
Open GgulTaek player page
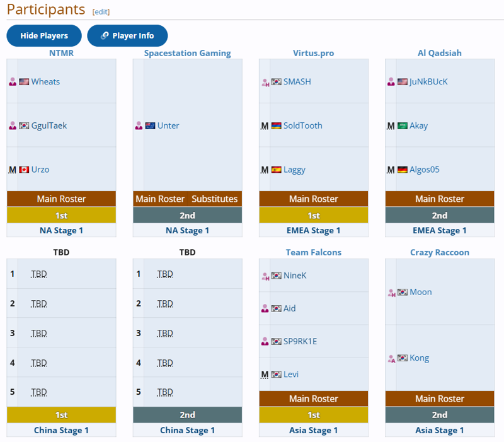pos(49,125)
